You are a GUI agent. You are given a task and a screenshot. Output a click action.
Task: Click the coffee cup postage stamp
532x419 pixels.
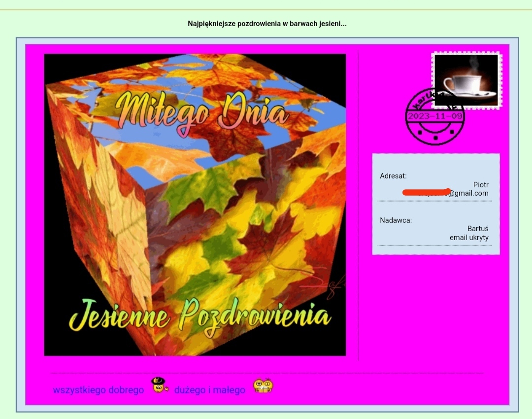[466, 80]
